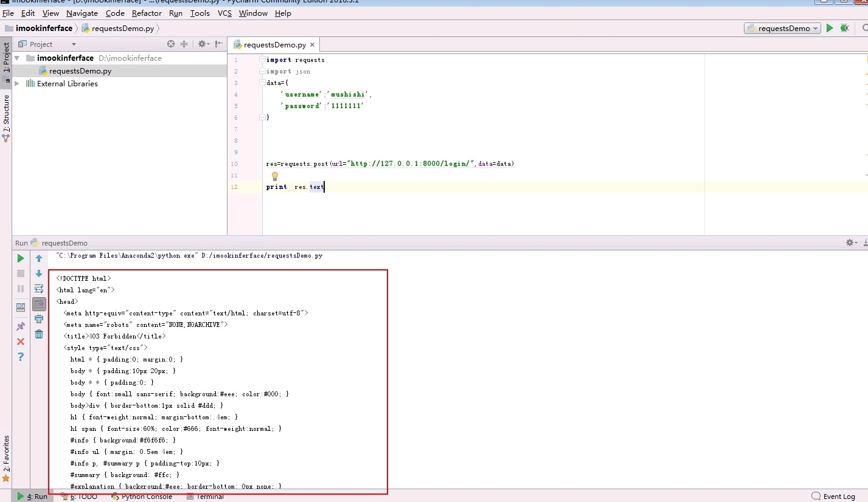
Task: Open the Event Log
Action: pos(833,497)
